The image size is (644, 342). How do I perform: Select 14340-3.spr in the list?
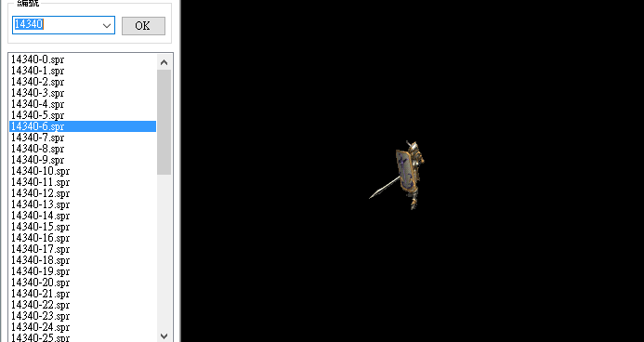click(83, 93)
